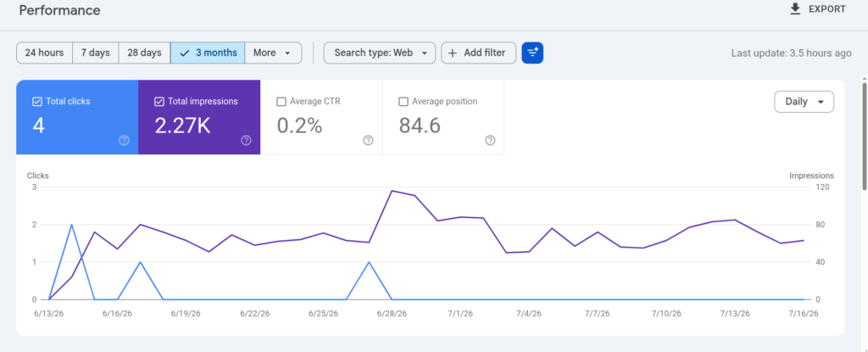This screenshot has height=352, width=868.
Task: Enable the Average position checkbox
Action: (x=403, y=102)
